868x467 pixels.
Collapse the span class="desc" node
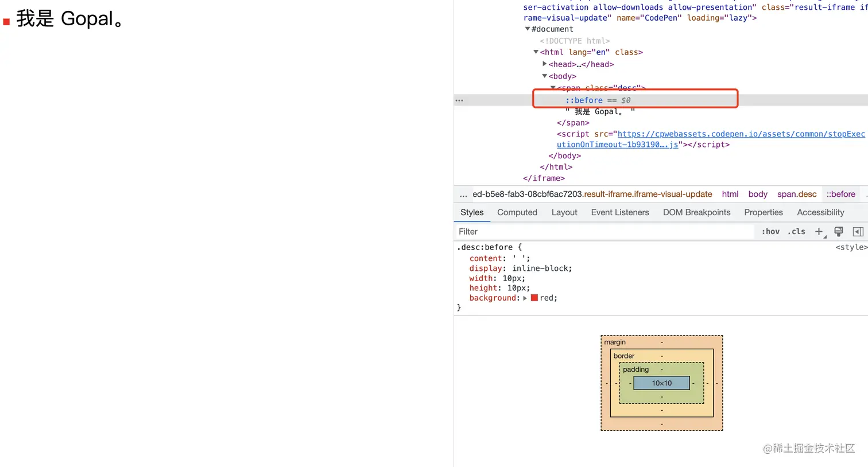click(553, 88)
